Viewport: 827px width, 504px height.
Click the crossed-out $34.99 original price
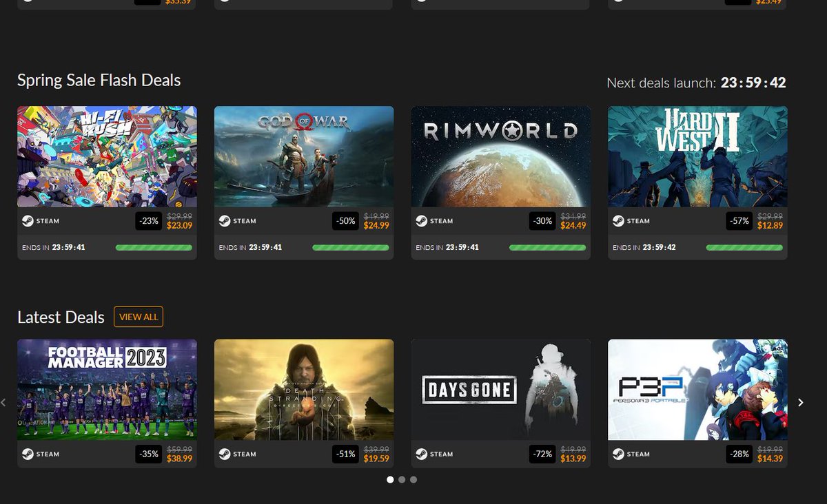[575, 216]
